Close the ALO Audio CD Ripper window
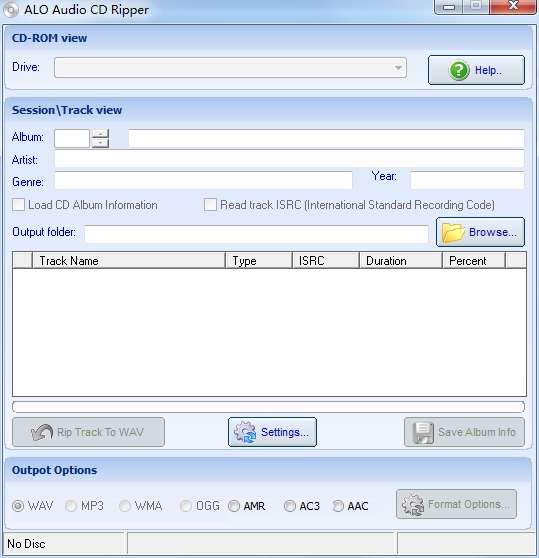539x558 pixels. [513, 6]
